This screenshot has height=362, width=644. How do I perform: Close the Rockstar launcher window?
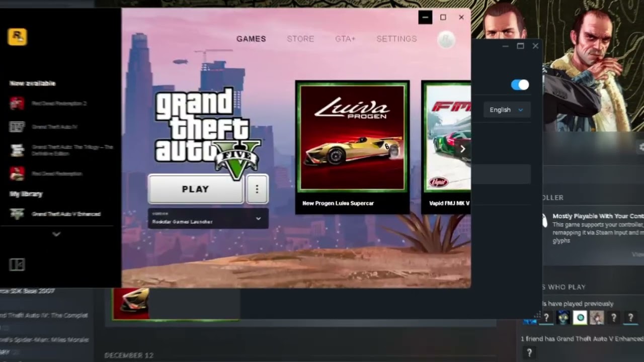(x=461, y=17)
